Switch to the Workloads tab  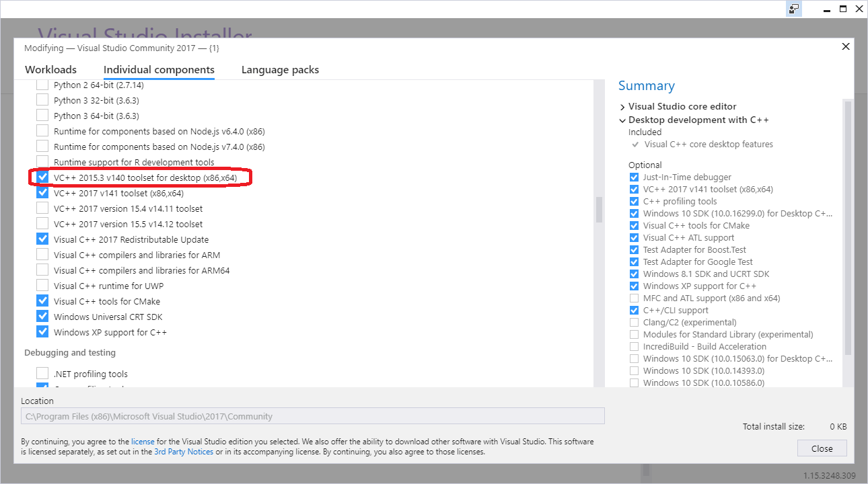click(50, 69)
